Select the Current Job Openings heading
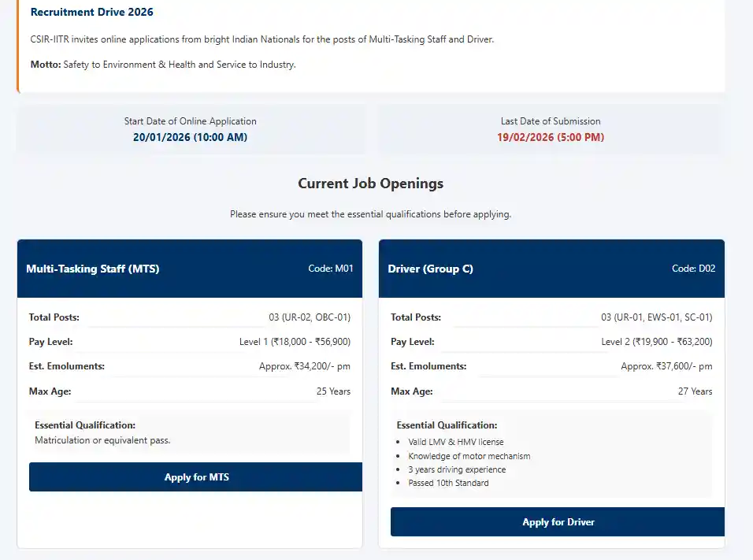The height and width of the screenshot is (560, 753). pos(370,184)
